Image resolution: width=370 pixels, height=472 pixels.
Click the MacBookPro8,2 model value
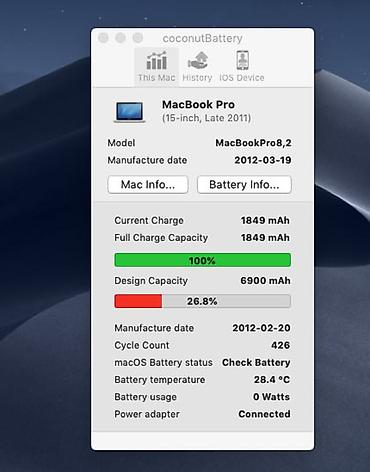(x=253, y=143)
